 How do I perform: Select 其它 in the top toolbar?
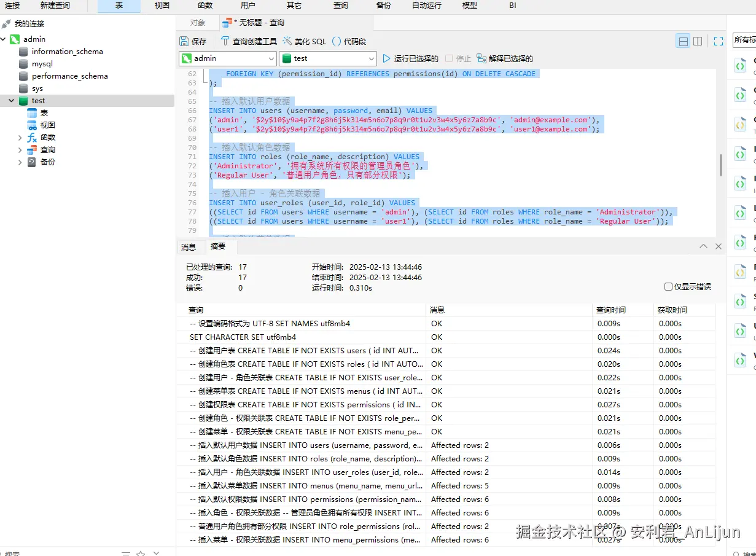294,6
